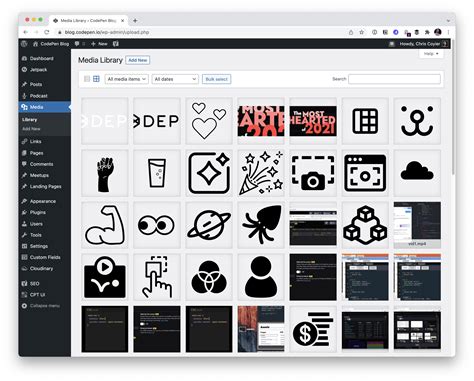
Task: Open Library submenu item
Action: click(30, 120)
